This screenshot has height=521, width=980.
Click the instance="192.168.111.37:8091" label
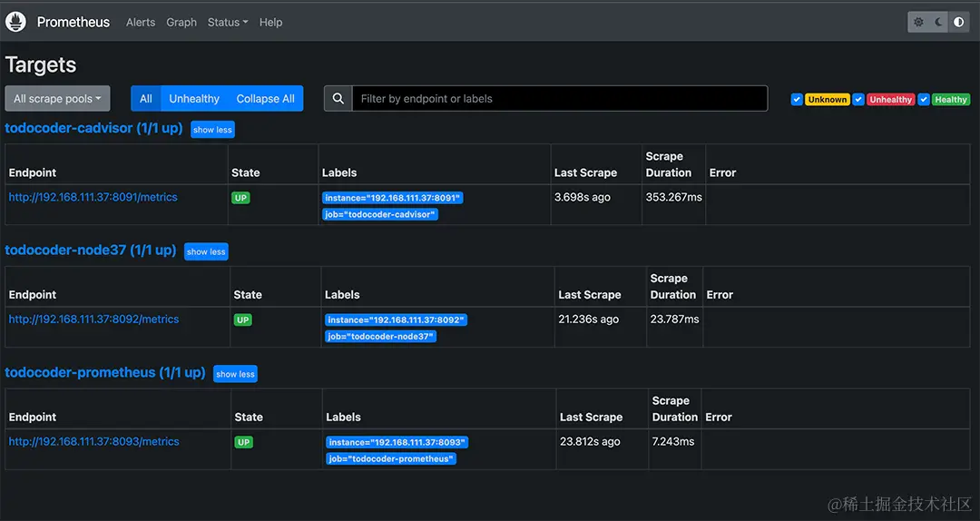coord(393,198)
